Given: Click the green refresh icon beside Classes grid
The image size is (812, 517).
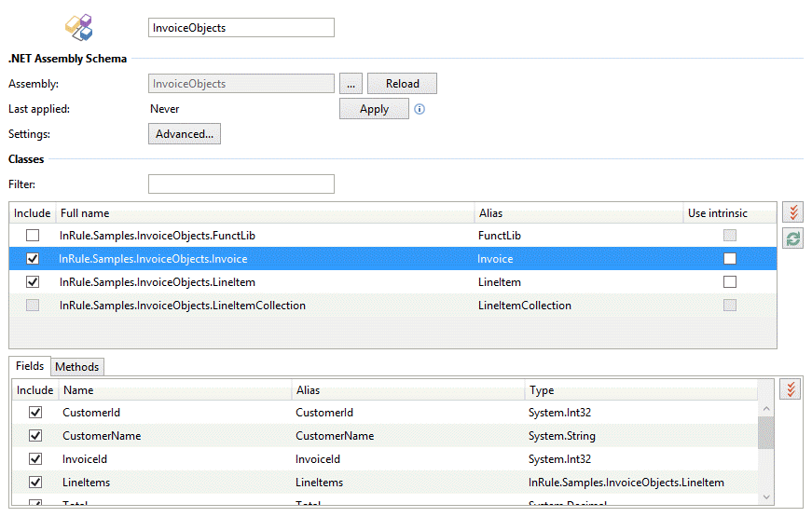Looking at the screenshot, I should point(792,238).
